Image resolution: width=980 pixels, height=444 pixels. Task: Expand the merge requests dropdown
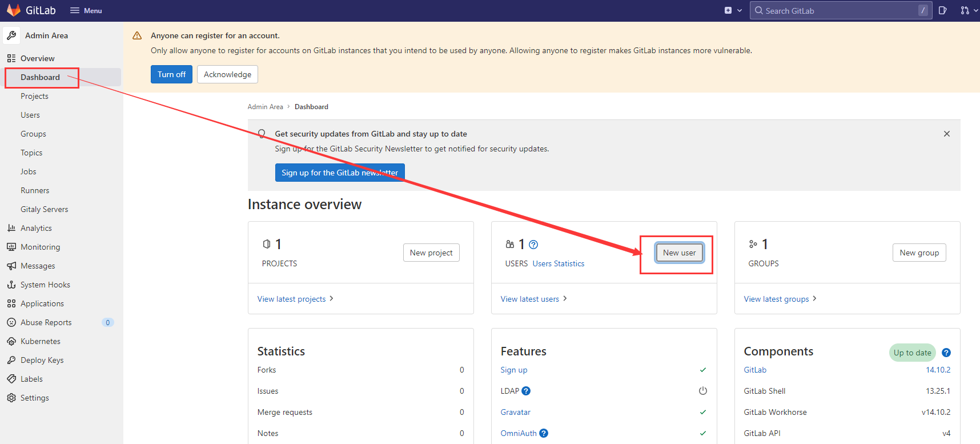point(968,10)
